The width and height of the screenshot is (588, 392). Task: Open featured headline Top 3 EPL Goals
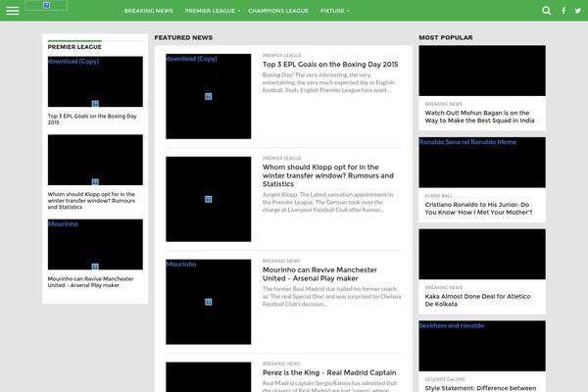[x=330, y=65]
